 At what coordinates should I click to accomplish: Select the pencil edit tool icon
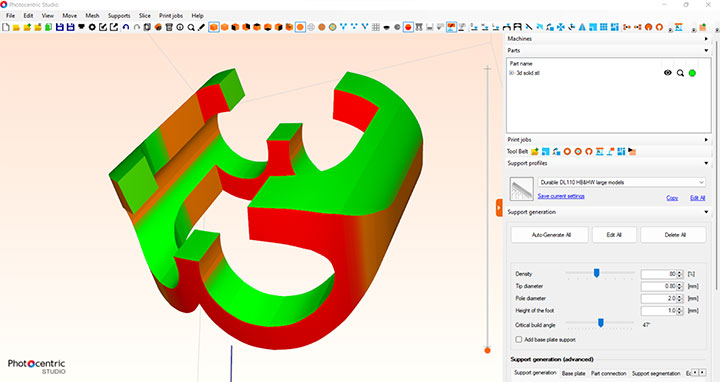(202, 28)
